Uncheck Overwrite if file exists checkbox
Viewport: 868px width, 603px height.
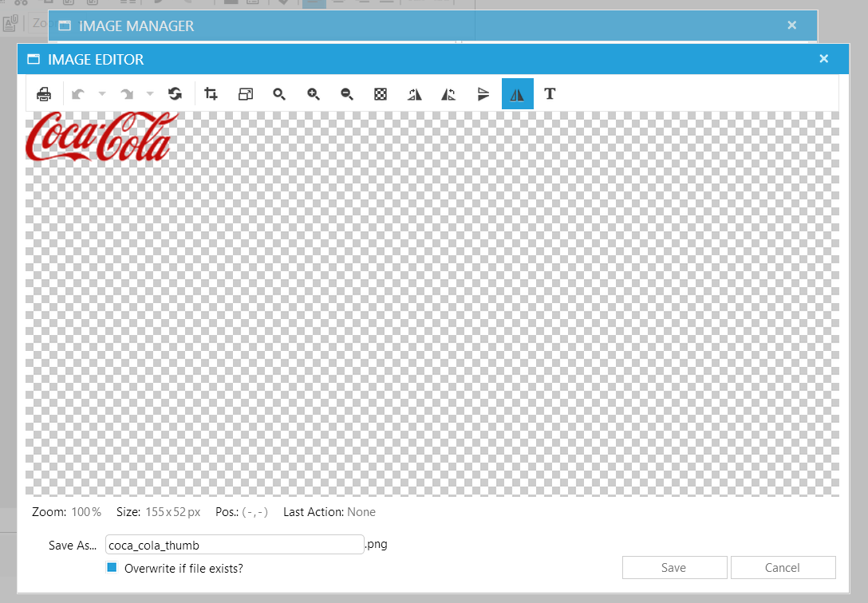click(x=112, y=568)
